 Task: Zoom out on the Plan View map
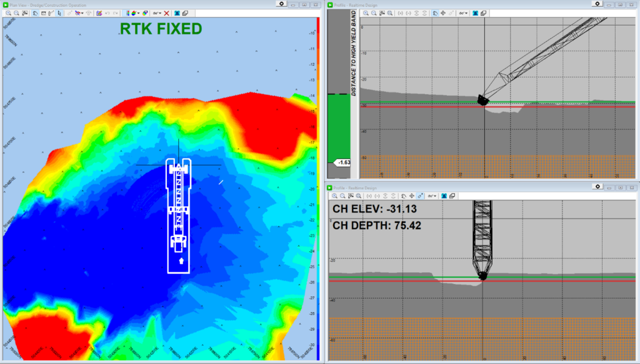pos(16,13)
